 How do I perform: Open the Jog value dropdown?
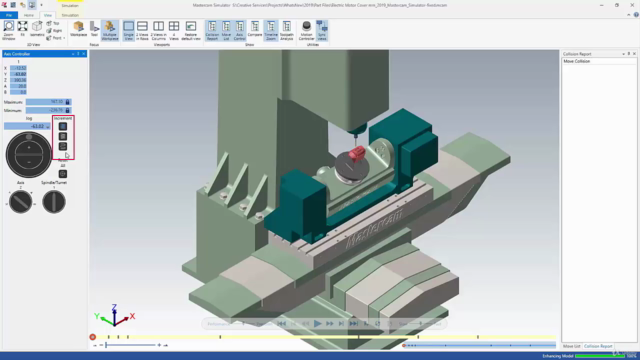48,127
